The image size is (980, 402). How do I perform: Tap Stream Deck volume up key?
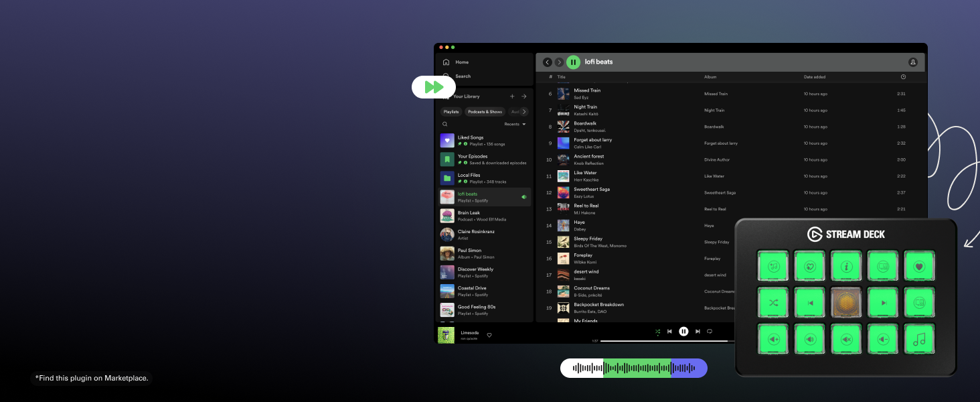pyautogui.click(x=773, y=339)
